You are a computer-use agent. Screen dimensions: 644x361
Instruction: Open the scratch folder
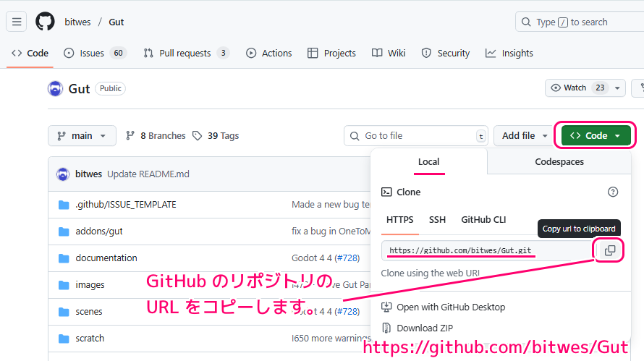click(x=90, y=338)
